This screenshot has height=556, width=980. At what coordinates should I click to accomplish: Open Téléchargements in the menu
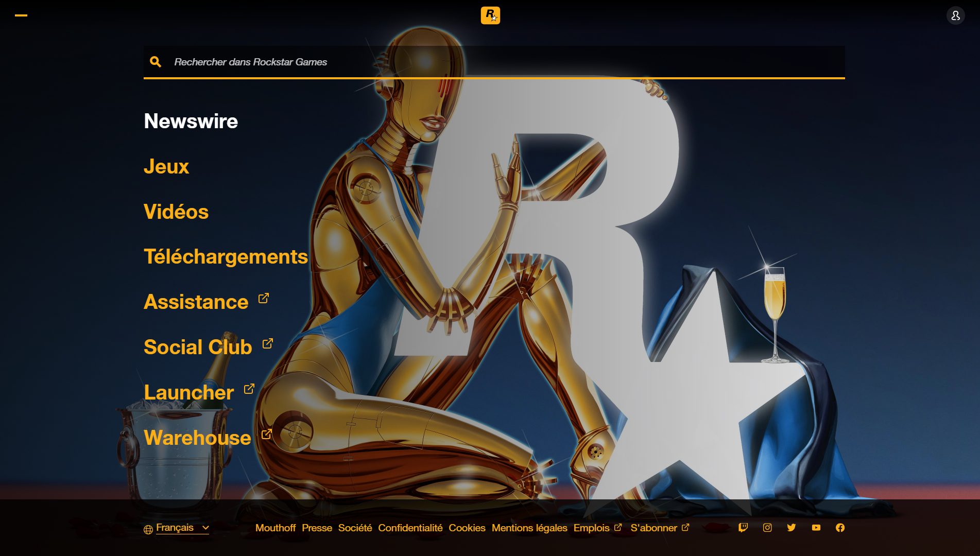pos(226,257)
